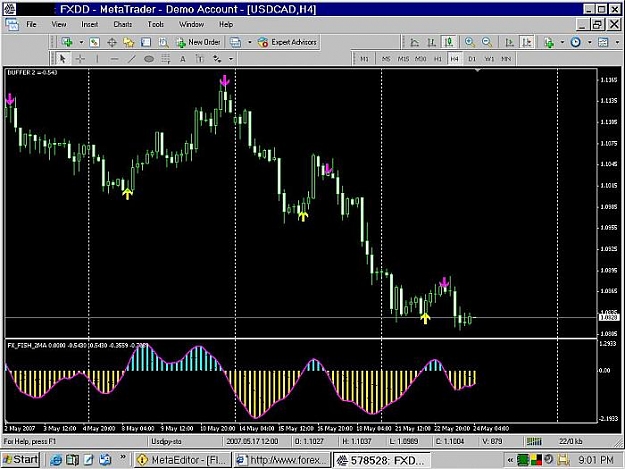This screenshot has width=625, height=469.
Task: Open the View menu
Action: click(x=59, y=25)
